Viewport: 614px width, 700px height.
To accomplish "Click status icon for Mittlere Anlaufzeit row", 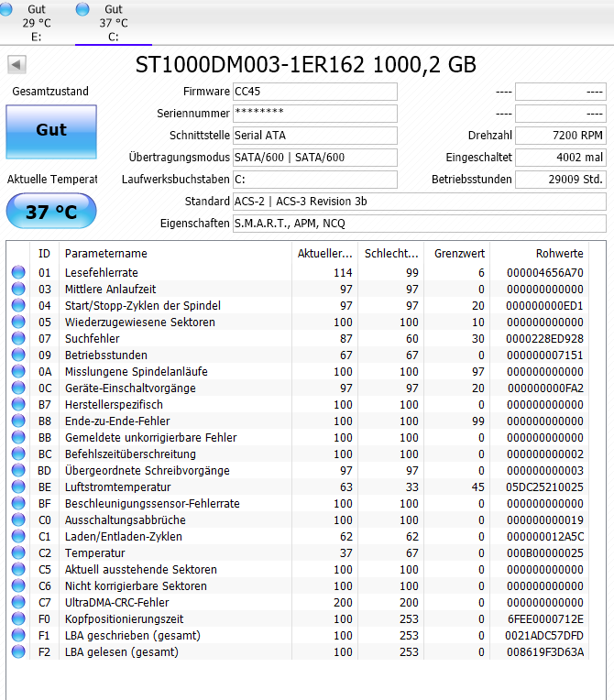I will click(18, 289).
